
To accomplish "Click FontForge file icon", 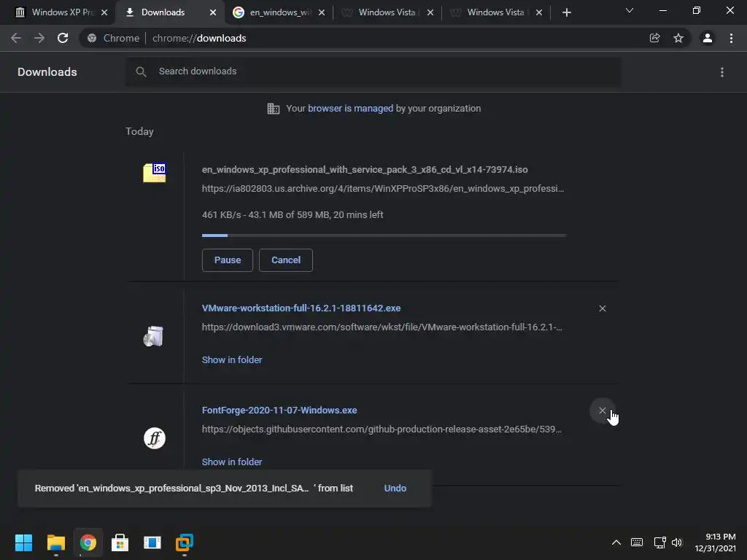I will [x=155, y=438].
